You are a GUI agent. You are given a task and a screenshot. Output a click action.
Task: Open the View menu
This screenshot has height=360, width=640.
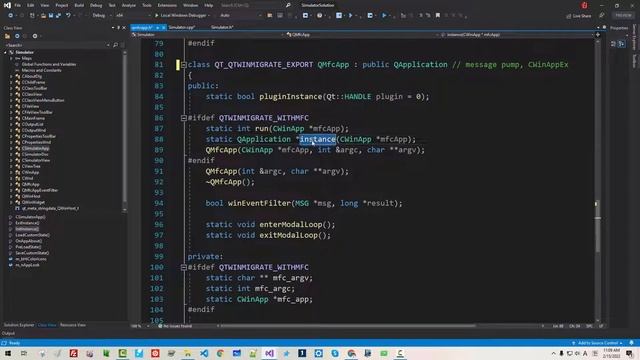point(45,5)
